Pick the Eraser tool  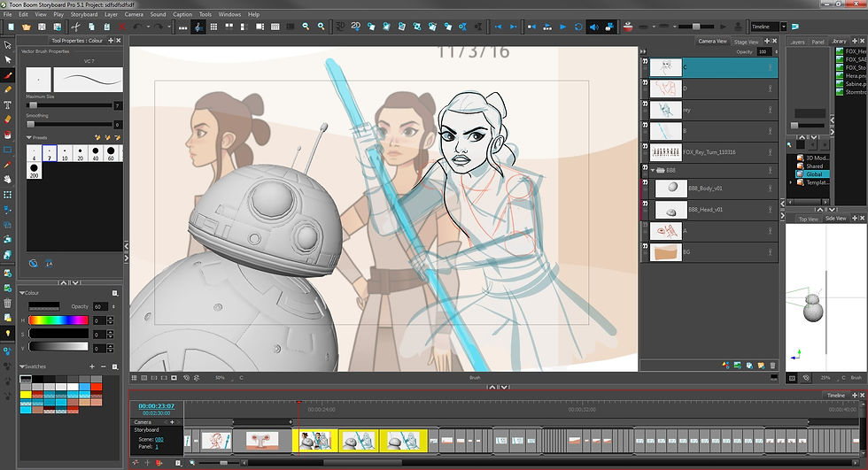point(8,119)
